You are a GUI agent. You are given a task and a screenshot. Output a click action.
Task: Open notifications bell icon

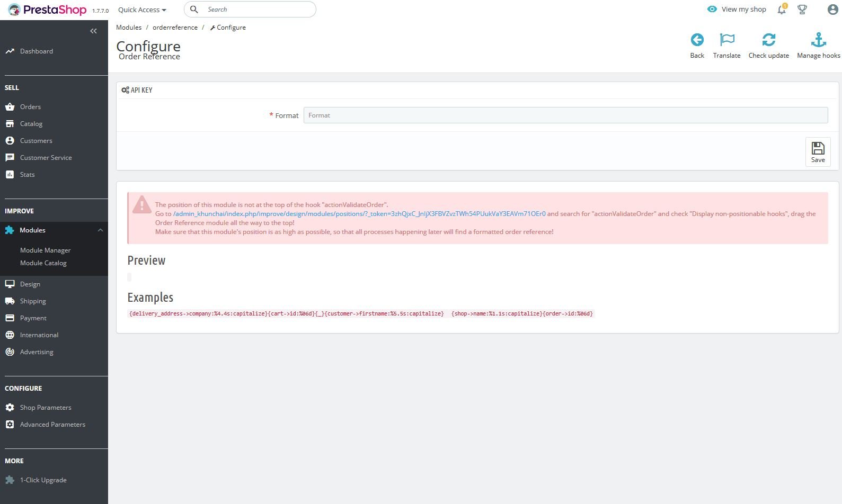pos(782,10)
